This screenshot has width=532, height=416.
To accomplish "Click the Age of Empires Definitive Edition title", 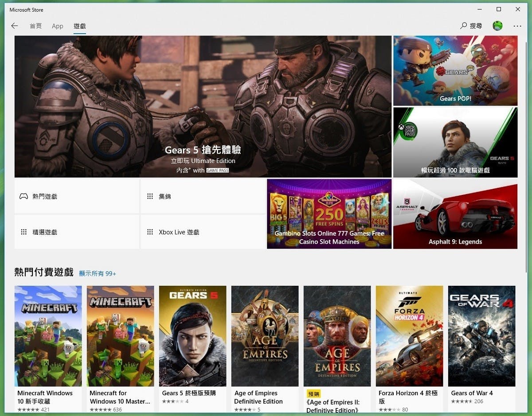I will (x=258, y=397).
